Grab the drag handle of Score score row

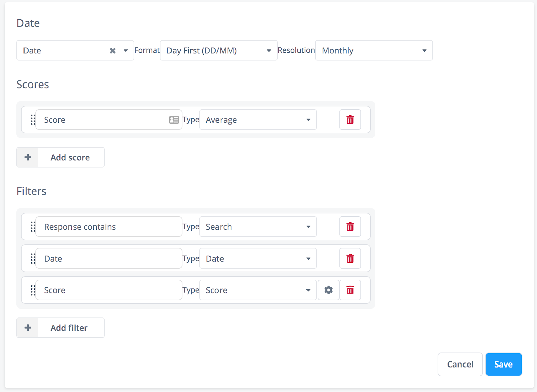click(x=33, y=120)
